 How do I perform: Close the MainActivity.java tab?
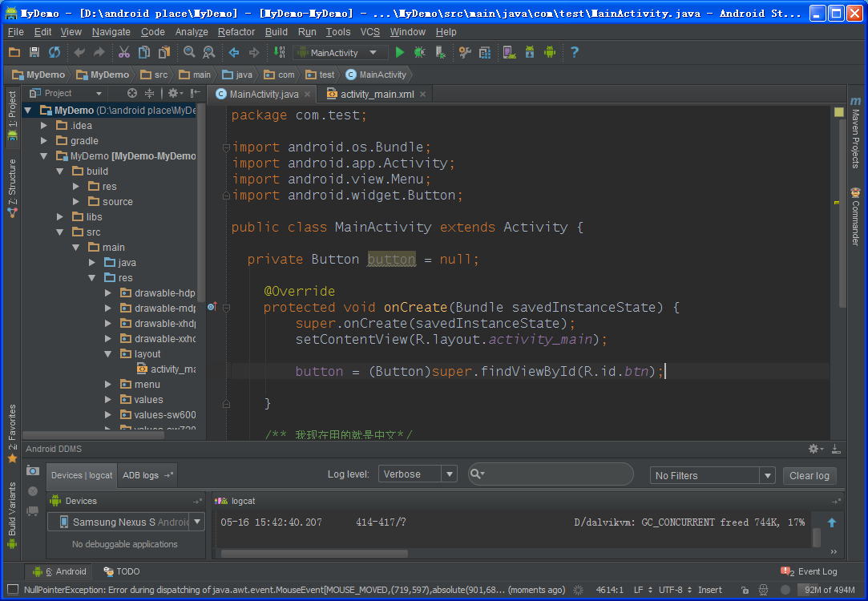(x=307, y=94)
